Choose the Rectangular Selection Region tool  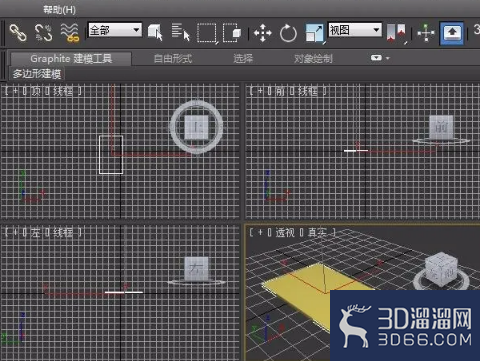207,33
